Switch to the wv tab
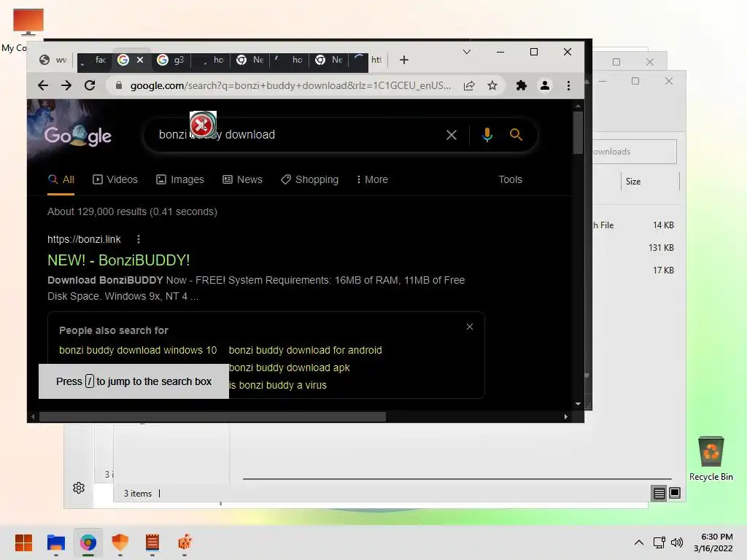This screenshot has width=747, height=560. click(54, 60)
